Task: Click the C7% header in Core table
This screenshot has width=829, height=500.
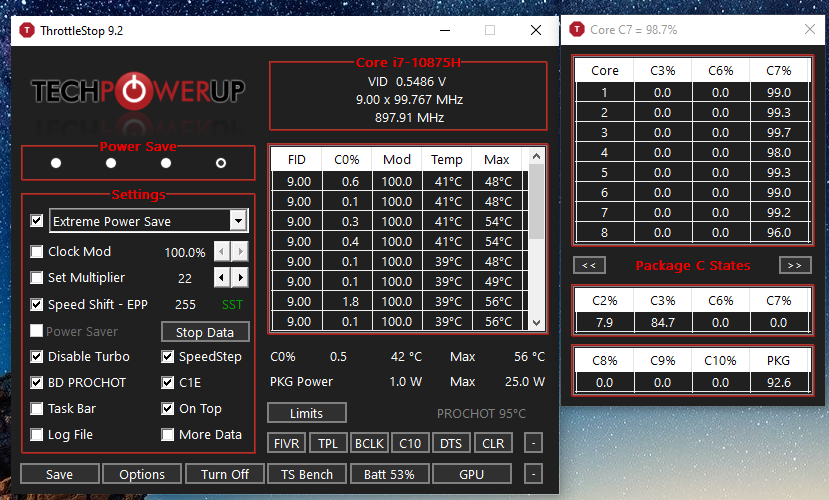Action: (x=779, y=71)
